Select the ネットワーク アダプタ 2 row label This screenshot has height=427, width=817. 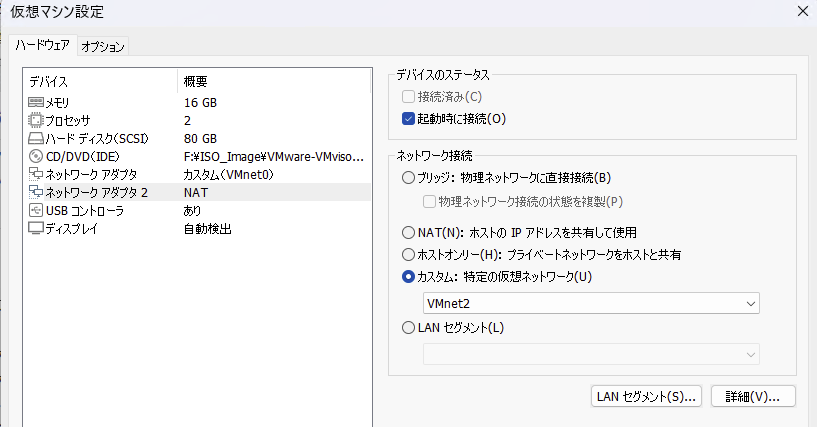(97, 193)
